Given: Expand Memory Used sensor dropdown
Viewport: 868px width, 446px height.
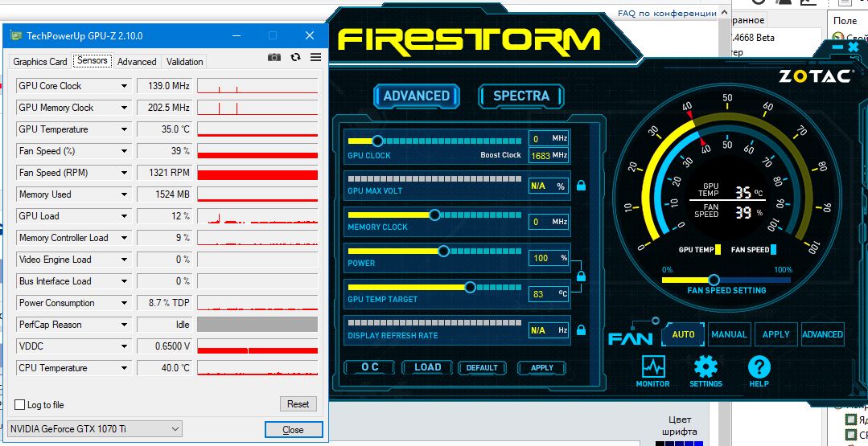Looking at the screenshot, I should tap(124, 194).
